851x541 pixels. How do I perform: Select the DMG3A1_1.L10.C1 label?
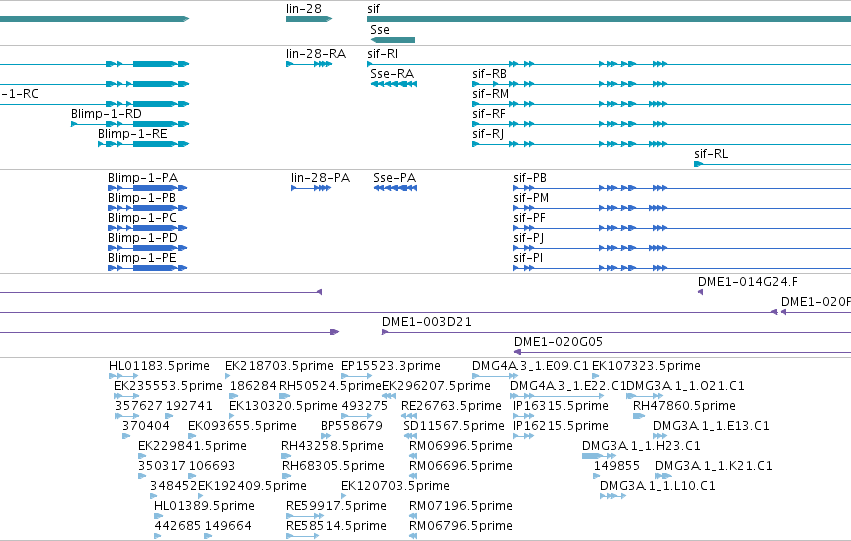(658, 487)
